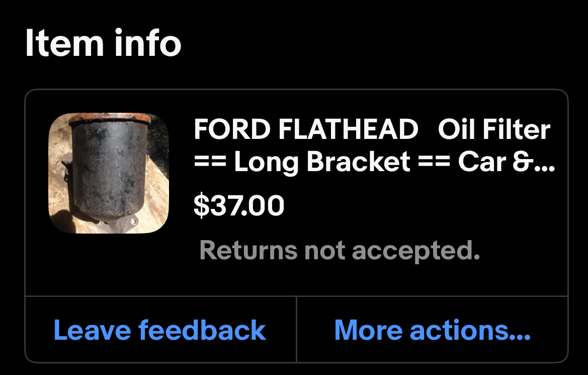Select the Returns not accepted text

(x=340, y=250)
